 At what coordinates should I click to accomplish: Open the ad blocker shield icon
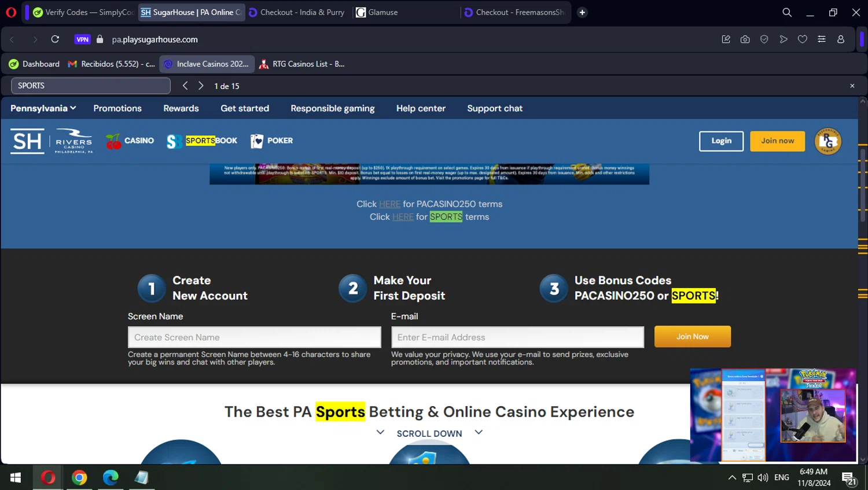pyautogui.click(x=764, y=39)
